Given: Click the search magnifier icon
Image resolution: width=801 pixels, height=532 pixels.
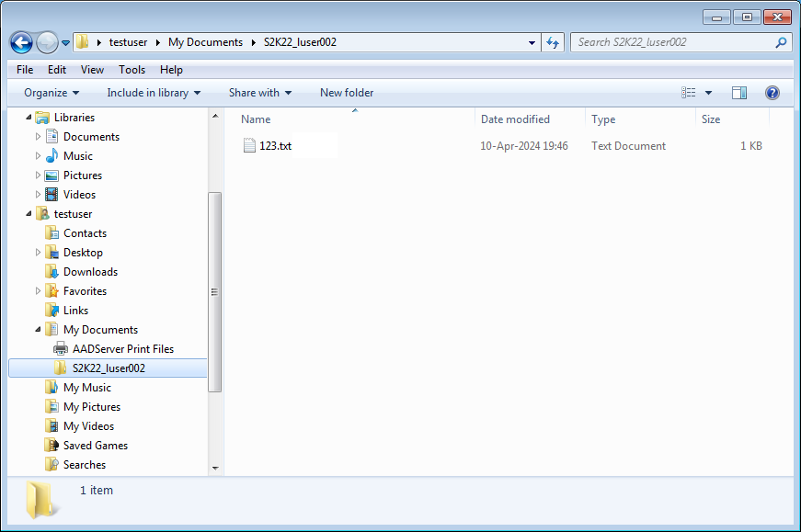Looking at the screenshot, I should click(x=781, y=42).
